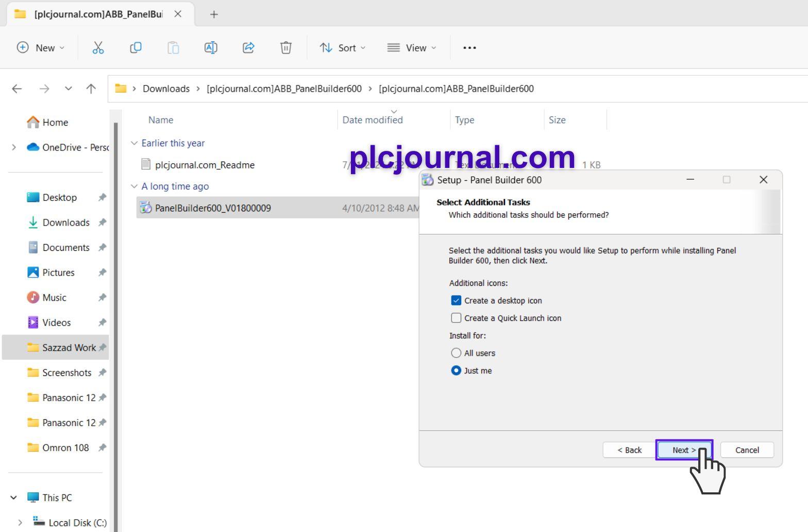Open Downloads from Quick access
This screenshot has width=808, height=532.
point(65,222)
